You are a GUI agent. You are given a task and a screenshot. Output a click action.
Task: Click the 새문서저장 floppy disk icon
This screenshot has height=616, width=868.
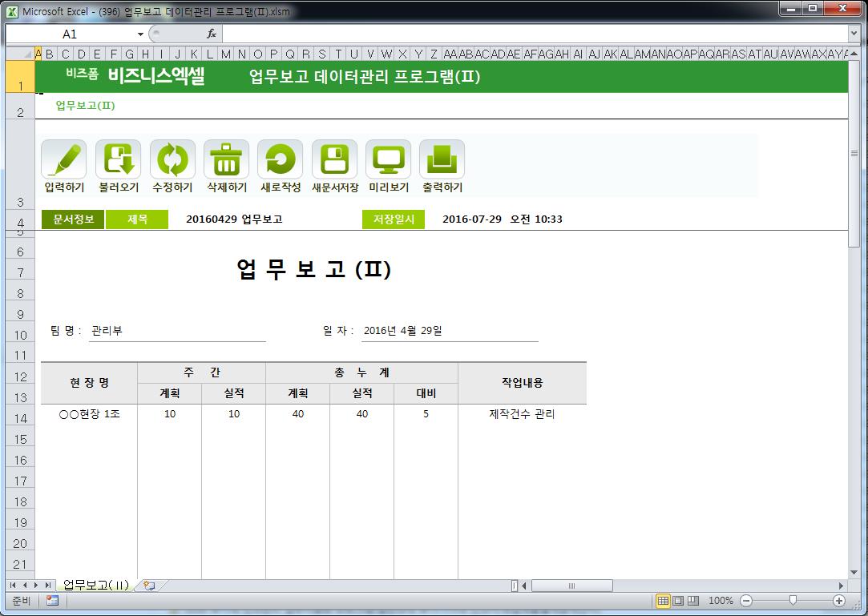(x=334, y=159)
